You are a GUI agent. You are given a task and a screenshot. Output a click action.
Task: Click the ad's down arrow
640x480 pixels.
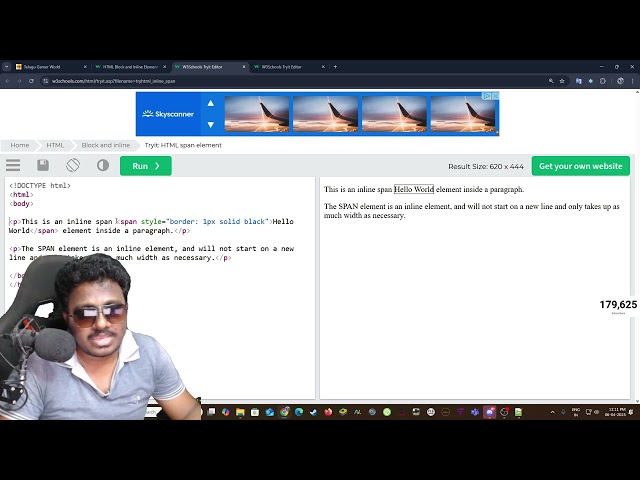(x=211, y=124)
